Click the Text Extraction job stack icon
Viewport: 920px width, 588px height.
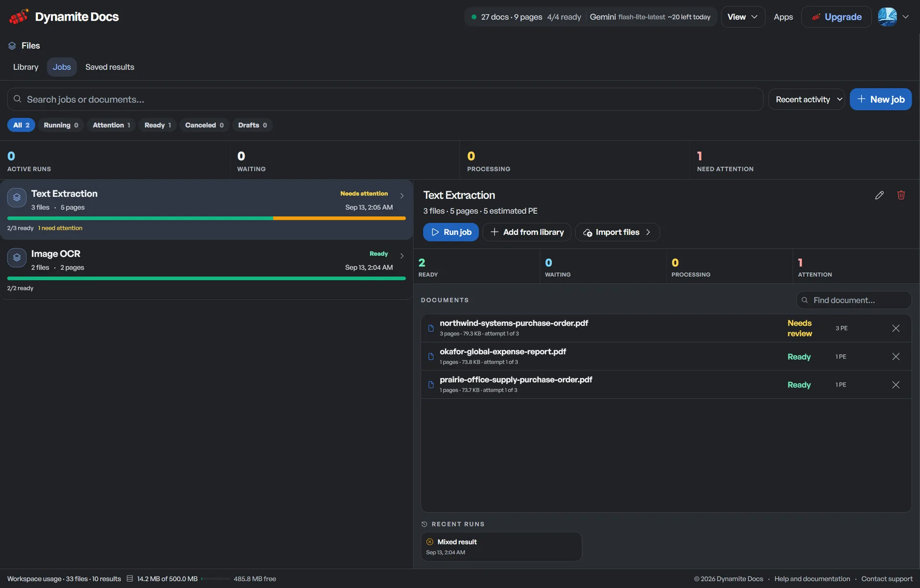(x=17, y=198)
